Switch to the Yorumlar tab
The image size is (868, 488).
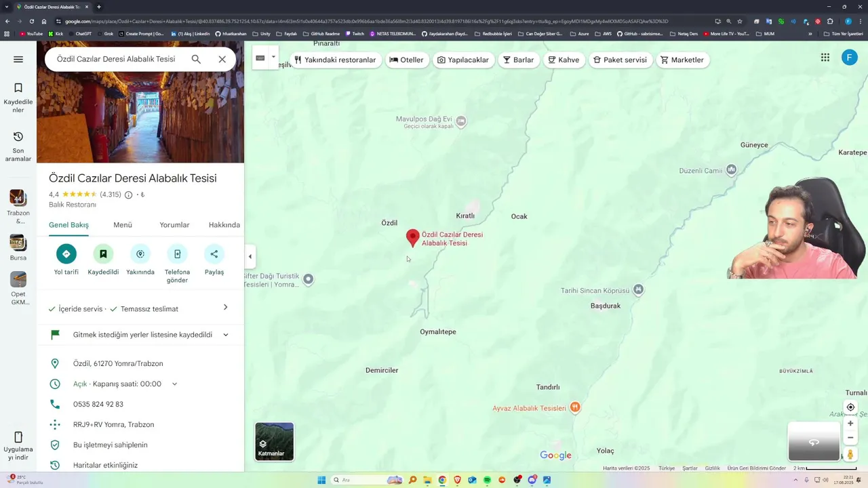pos(174,225)
